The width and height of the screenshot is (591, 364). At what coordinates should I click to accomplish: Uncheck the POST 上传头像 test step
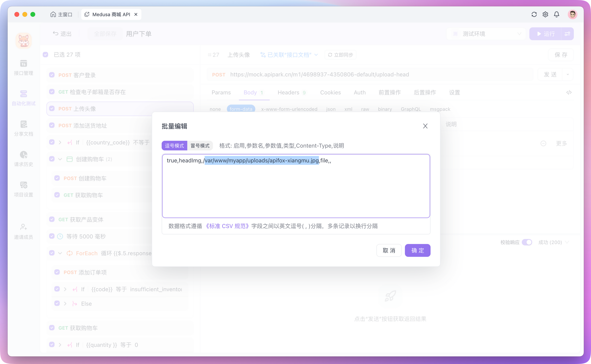[x=52, y=108]
